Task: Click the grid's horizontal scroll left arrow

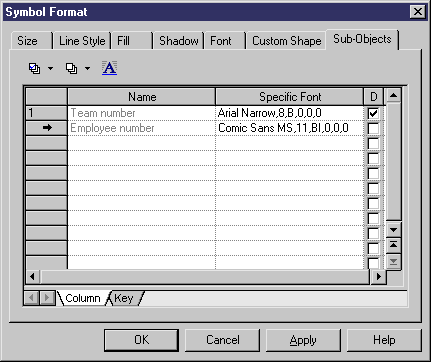Action: tap(33, 277)
